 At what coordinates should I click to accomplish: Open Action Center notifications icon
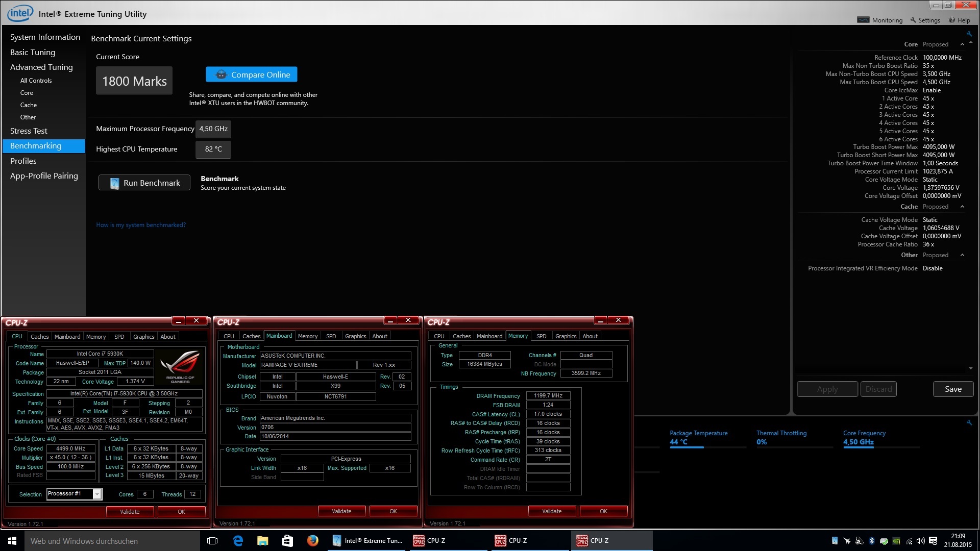click(x=933, y=541)
